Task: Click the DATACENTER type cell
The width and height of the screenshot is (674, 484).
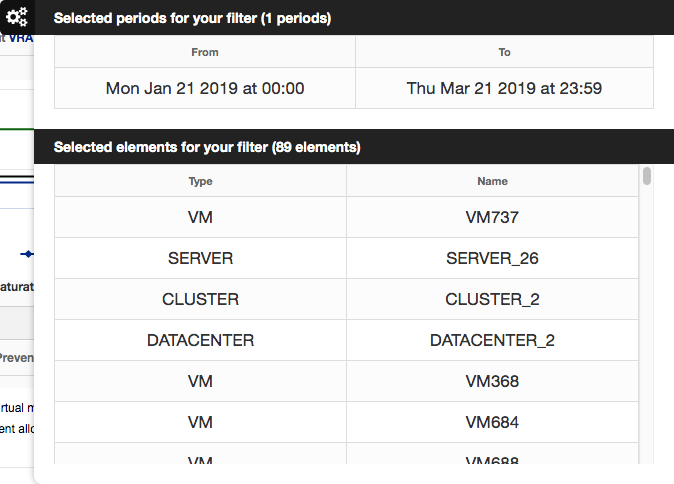Action: pos(200,340)
